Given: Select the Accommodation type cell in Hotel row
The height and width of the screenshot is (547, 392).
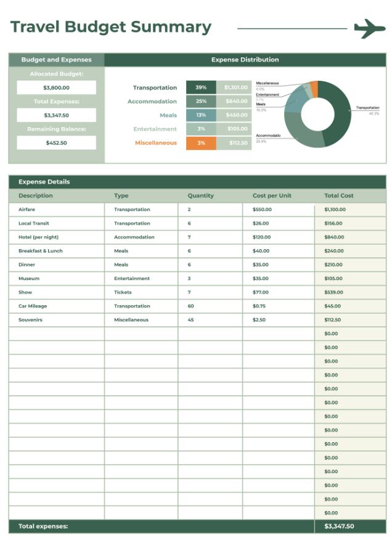Looking at the screenshot, I should [141, 237].
